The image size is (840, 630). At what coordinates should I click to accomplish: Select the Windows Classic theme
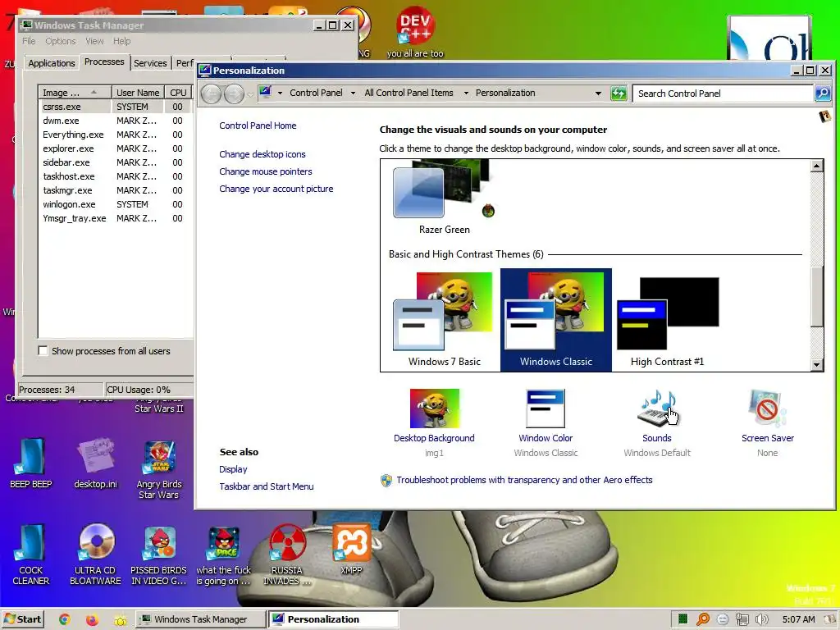[556, 320]
